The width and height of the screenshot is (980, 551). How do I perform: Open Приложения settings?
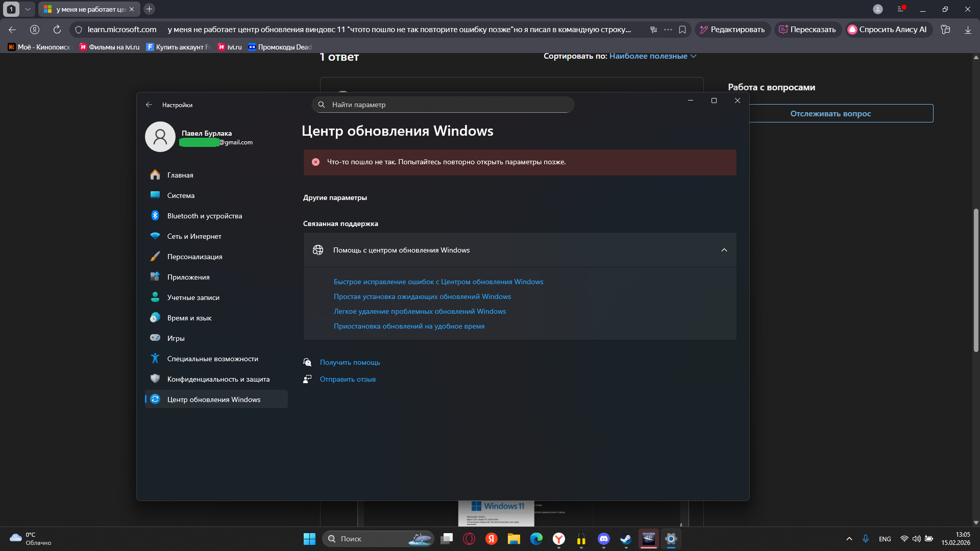pos(216,277)
